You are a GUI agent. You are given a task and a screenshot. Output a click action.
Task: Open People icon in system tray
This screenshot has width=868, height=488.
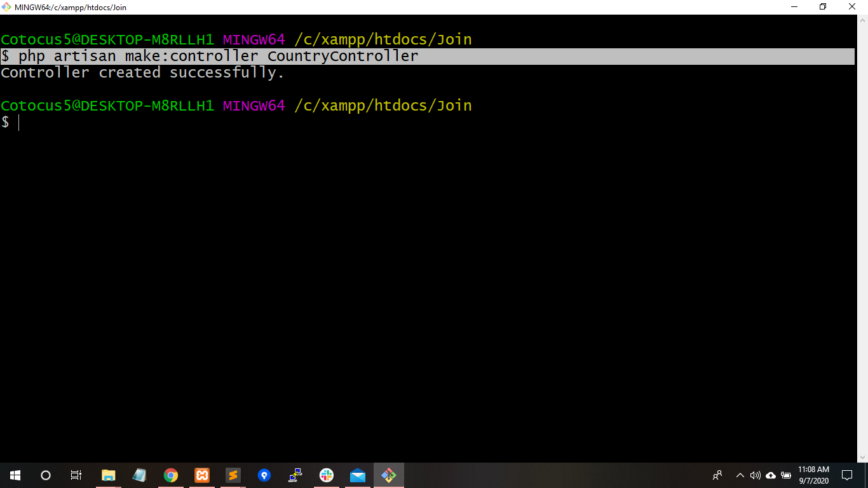coord(717,475)
